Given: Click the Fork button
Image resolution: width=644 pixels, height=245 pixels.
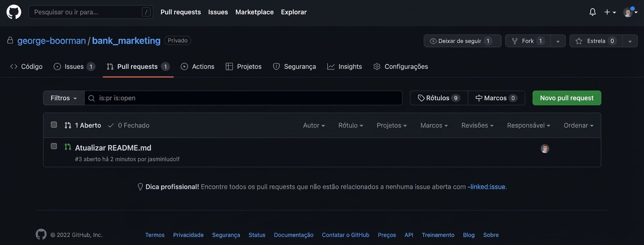Looking at the screenshot, I should pos(528,41).
